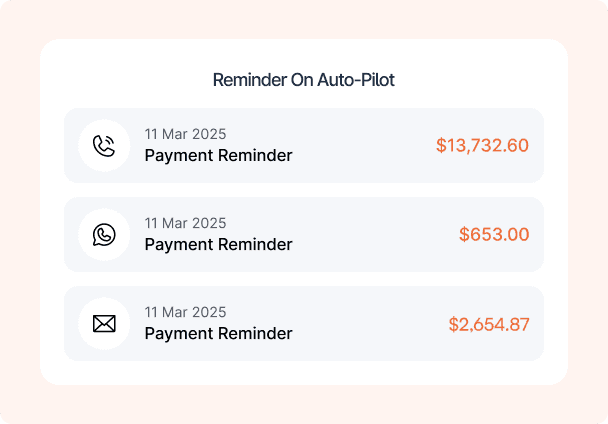Click the white circle around WhatsApp icon
Screen dimensions: 608x424
[x=104, y=234]
